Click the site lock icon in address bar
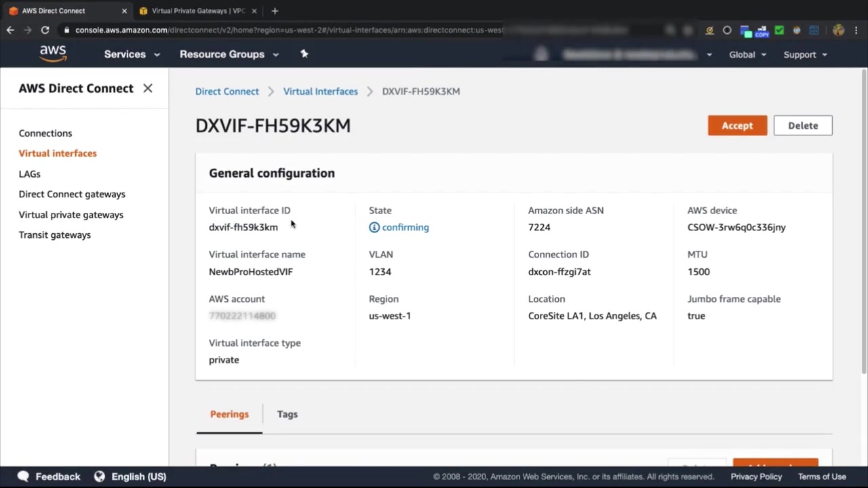 [66, 30]
